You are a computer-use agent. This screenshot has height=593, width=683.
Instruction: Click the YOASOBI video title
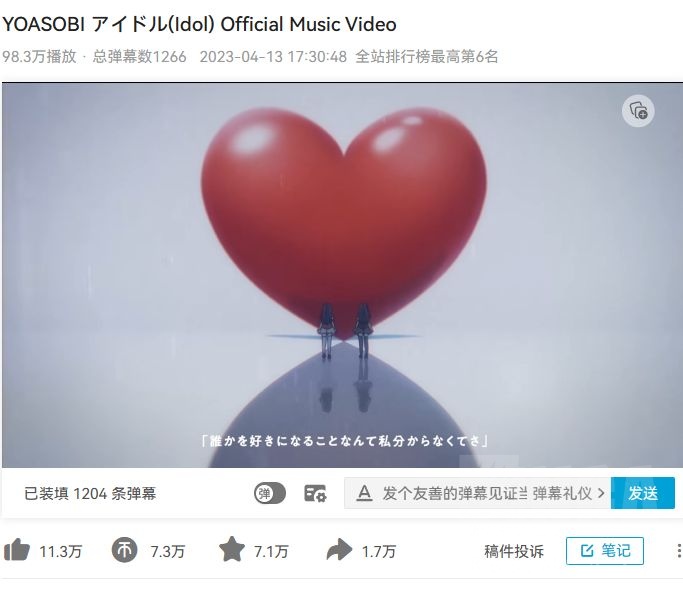(x=199, y=24)
